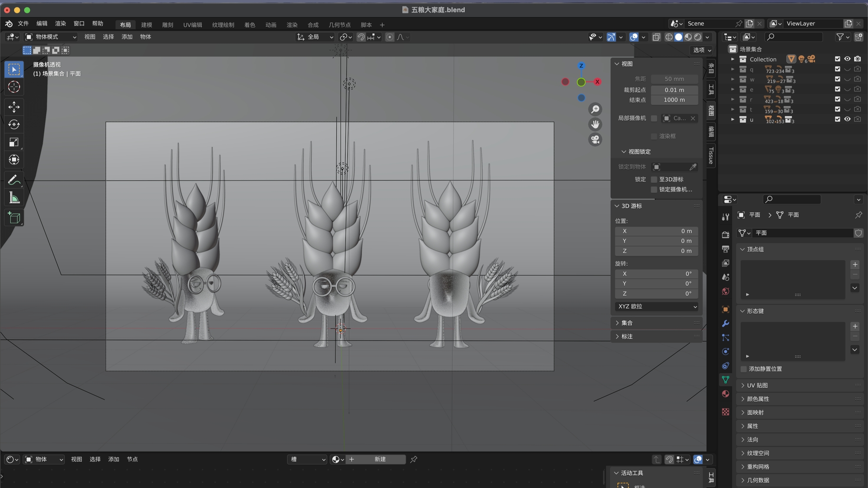Screen dimensions: 868x488
Task: Open the Output properties tab
Action: click(725, 249)
